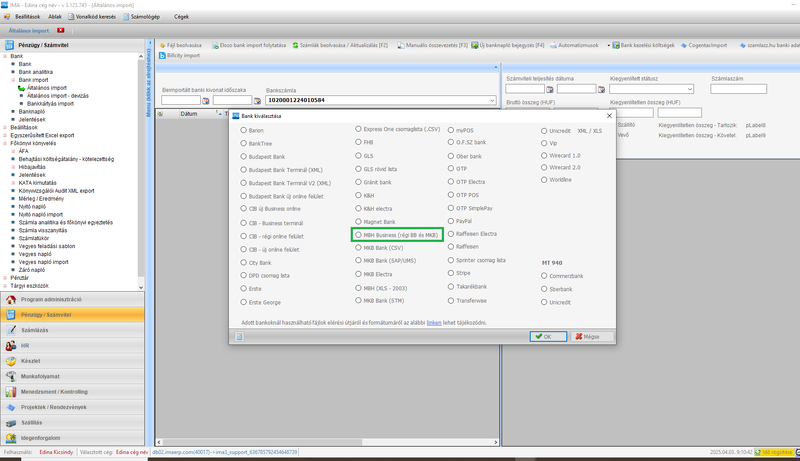Viewport: 800px width, 461px height.
Task: Select the OTP radio button
Action: point(451,168)
